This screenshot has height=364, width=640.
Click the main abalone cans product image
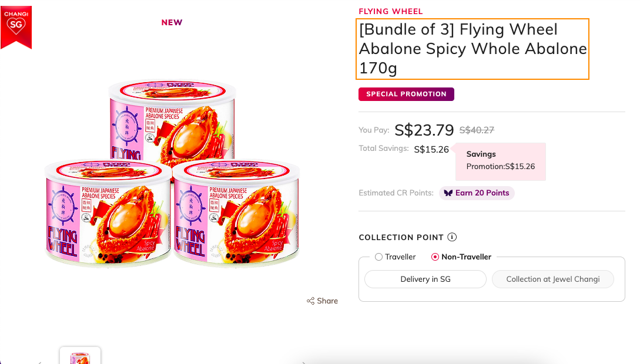point(173,176)
